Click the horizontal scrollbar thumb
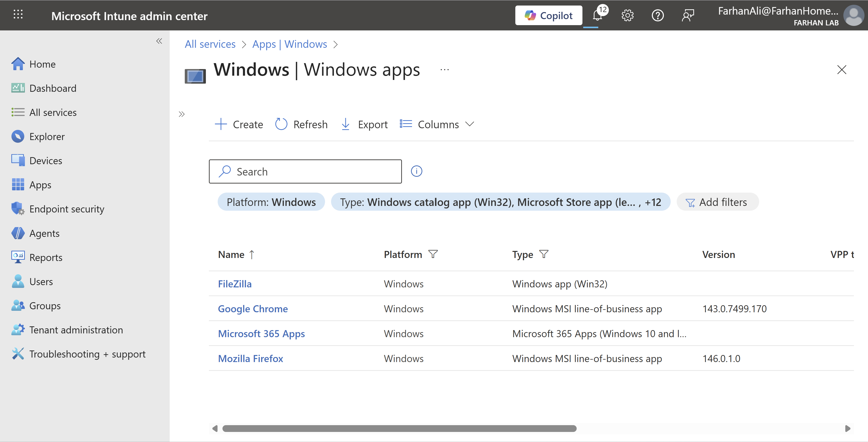This screenshot has height=442, width=868. (x=399, y=428)
